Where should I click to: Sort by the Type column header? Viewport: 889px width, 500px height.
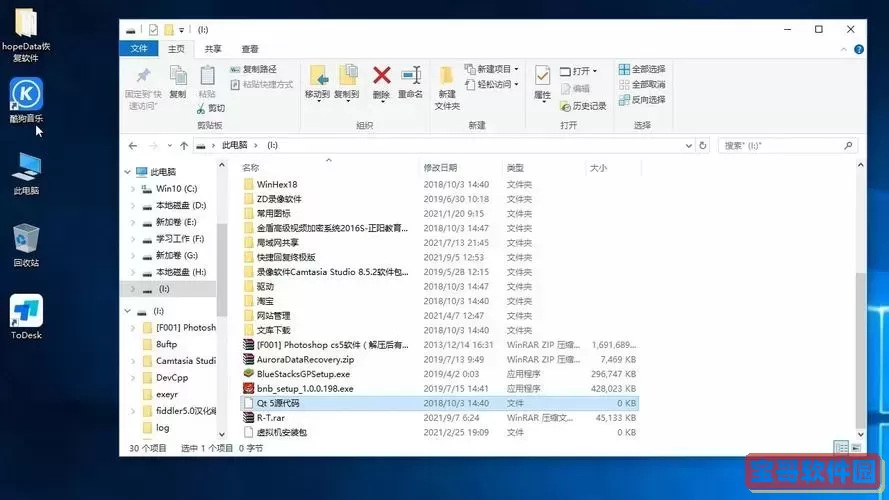pos(543,168)
